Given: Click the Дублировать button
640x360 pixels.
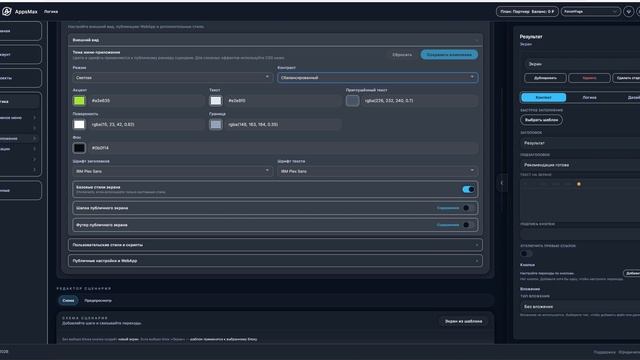Looking at the screenshot, I should 545,78.
